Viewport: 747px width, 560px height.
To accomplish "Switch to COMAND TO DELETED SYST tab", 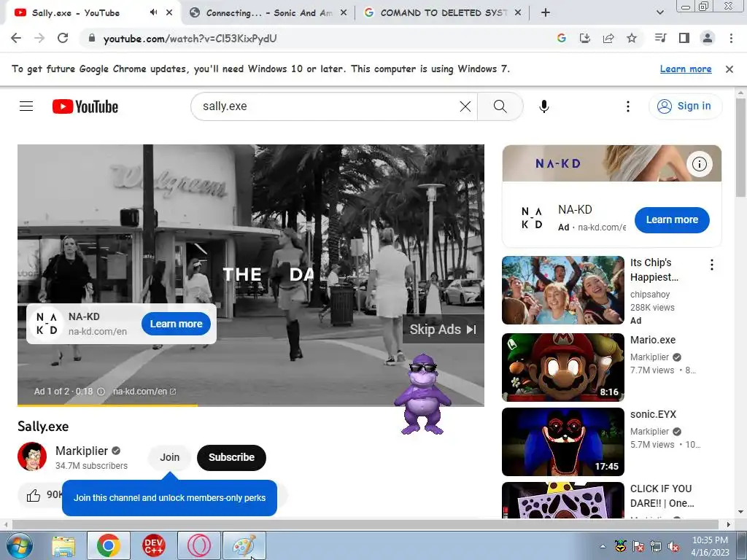I will pyautogui.click(x=443, y=13).
